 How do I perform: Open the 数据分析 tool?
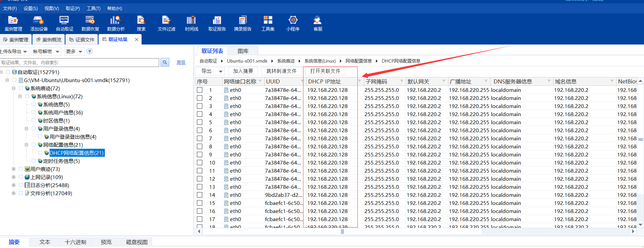[116, 24]
